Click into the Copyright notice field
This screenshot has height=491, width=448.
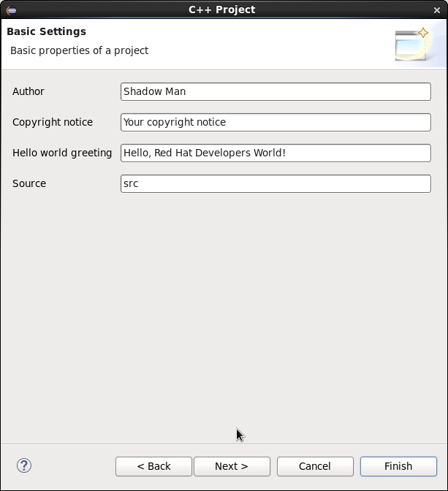click(x=276, y=122)
